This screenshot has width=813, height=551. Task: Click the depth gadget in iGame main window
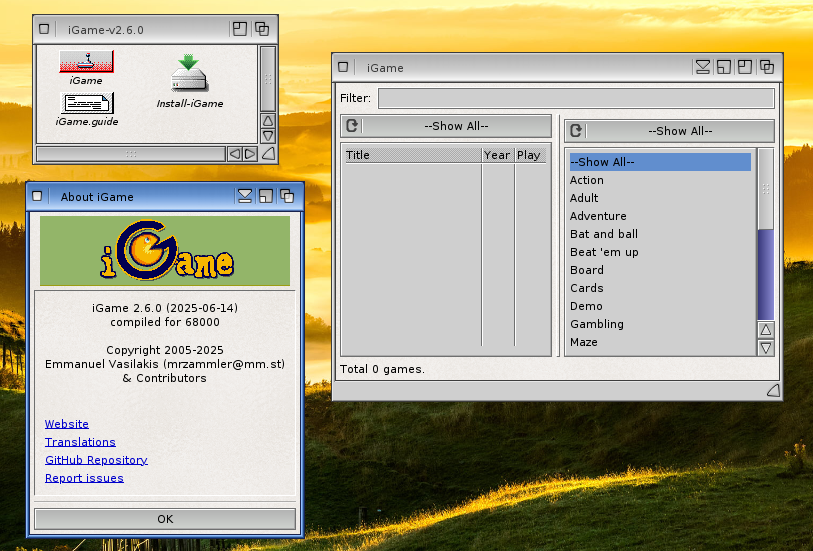[x=767, y=67]
